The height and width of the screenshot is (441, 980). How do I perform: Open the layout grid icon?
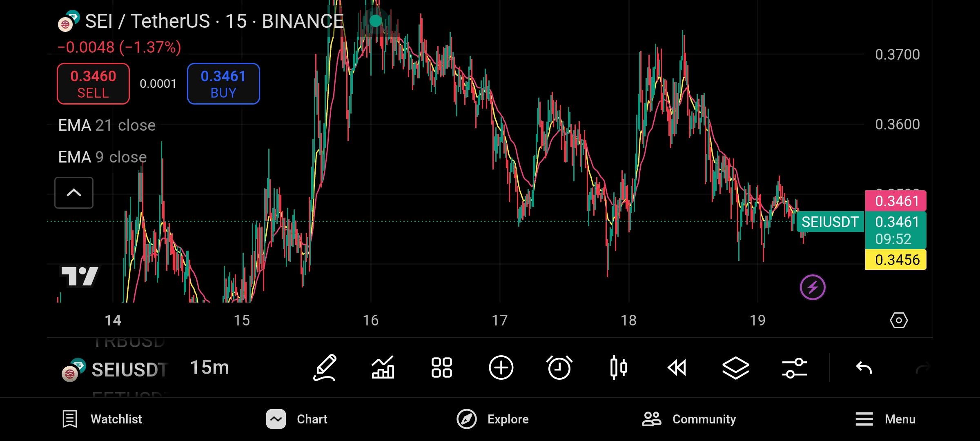(x=442, y=367)
